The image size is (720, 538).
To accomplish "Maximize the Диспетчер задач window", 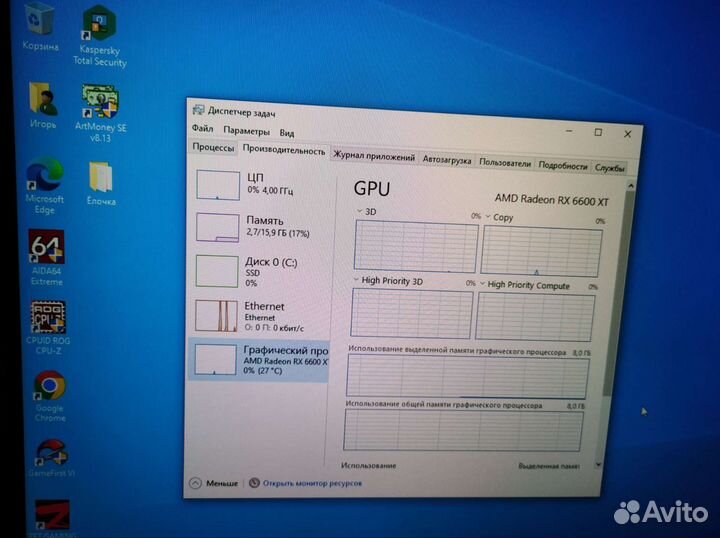I will coord(598,133).
